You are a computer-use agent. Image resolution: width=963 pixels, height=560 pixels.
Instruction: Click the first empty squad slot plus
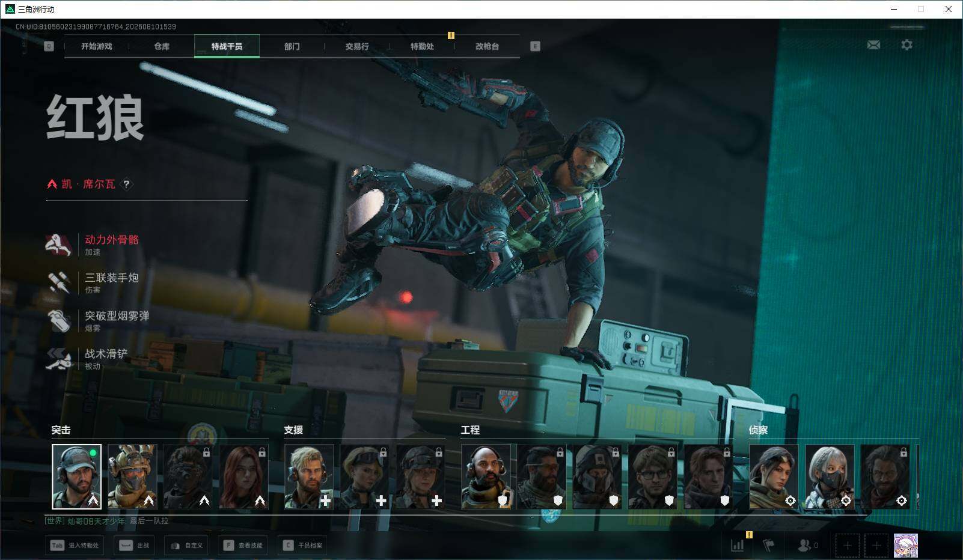[847, 546]
